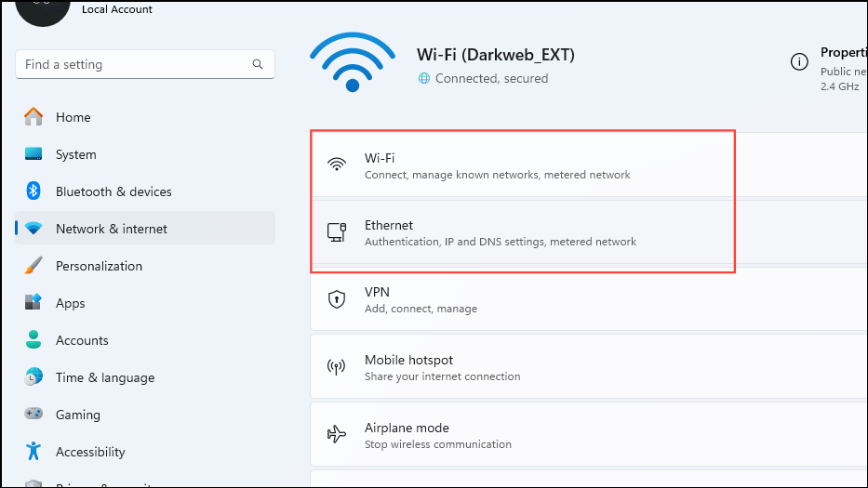Viewport: 868px width, 488px height.
Task: Go to Bluetooth & devices
Action: pyautogui.click(x=145, y=191)
